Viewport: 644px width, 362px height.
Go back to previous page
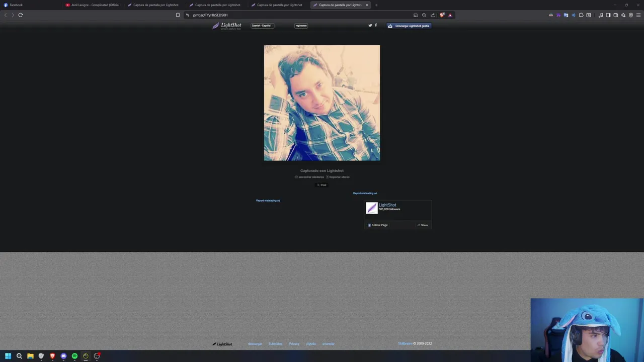tap(6, 15)
